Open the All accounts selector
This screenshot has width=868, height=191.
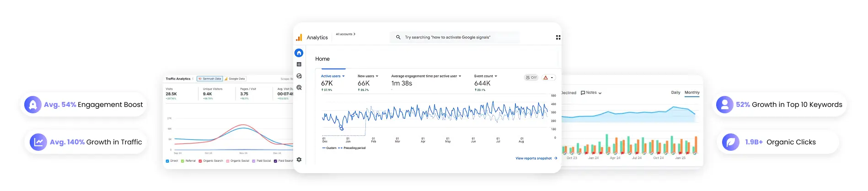(x=345, y=34)
